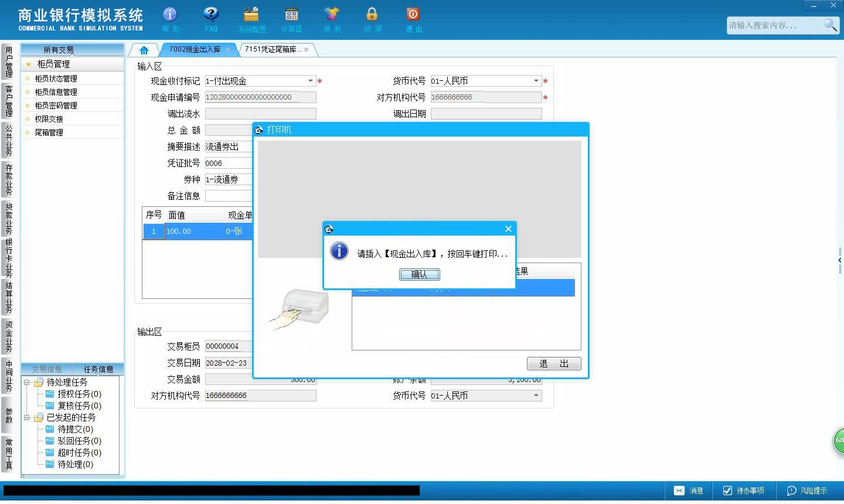Switch to the 任务信息 tab

click(x=98, y=369)
